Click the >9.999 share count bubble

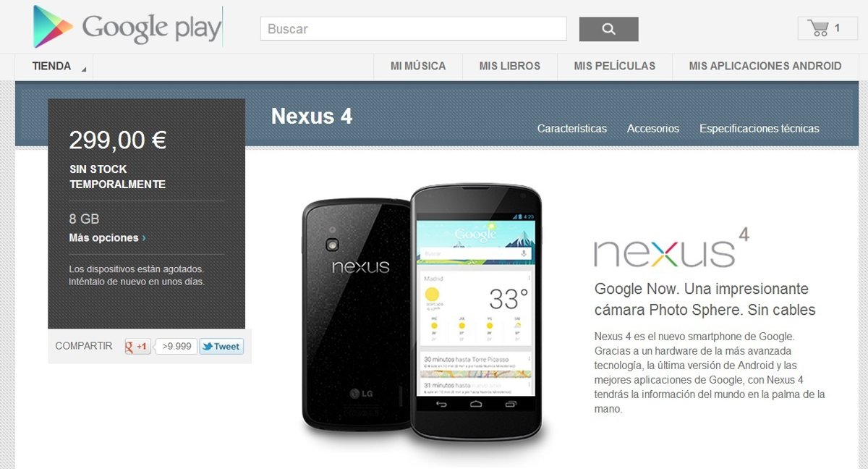pos(176,346)
